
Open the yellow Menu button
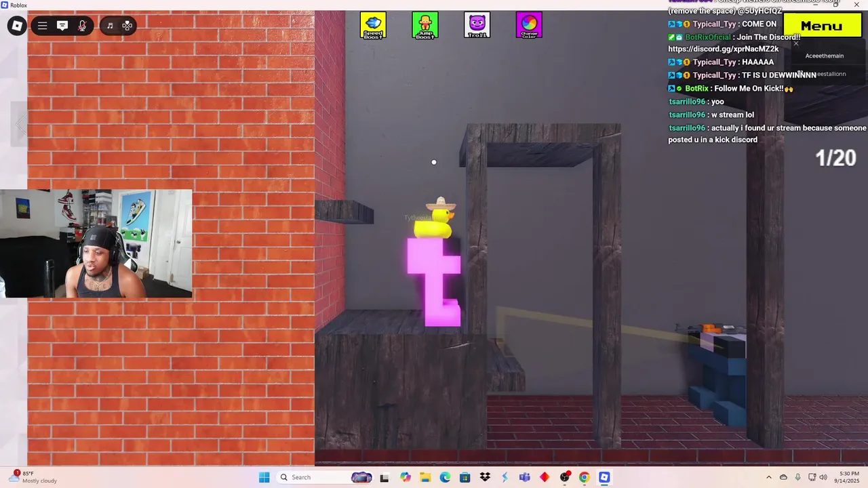[821, 26]
